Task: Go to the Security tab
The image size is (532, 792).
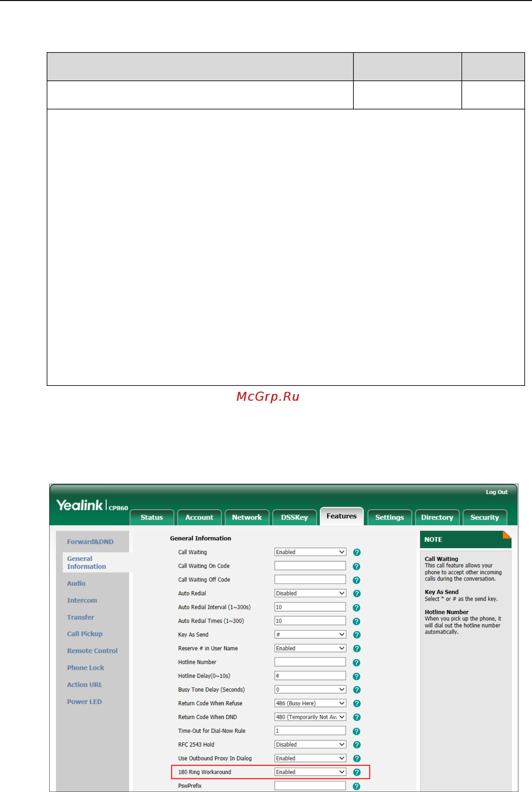Action: pyautogui.click(x=485, y=518)
